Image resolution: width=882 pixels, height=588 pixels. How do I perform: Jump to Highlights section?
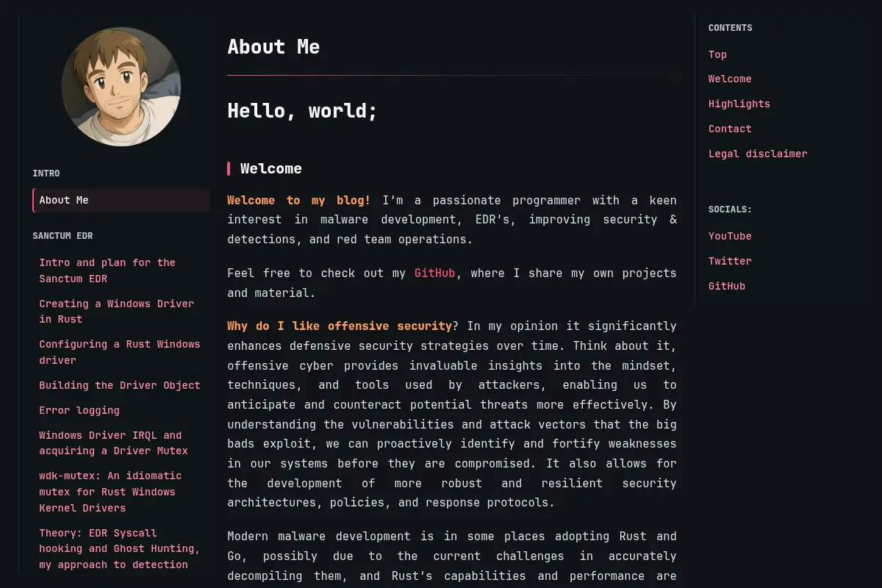coord(739,104)
